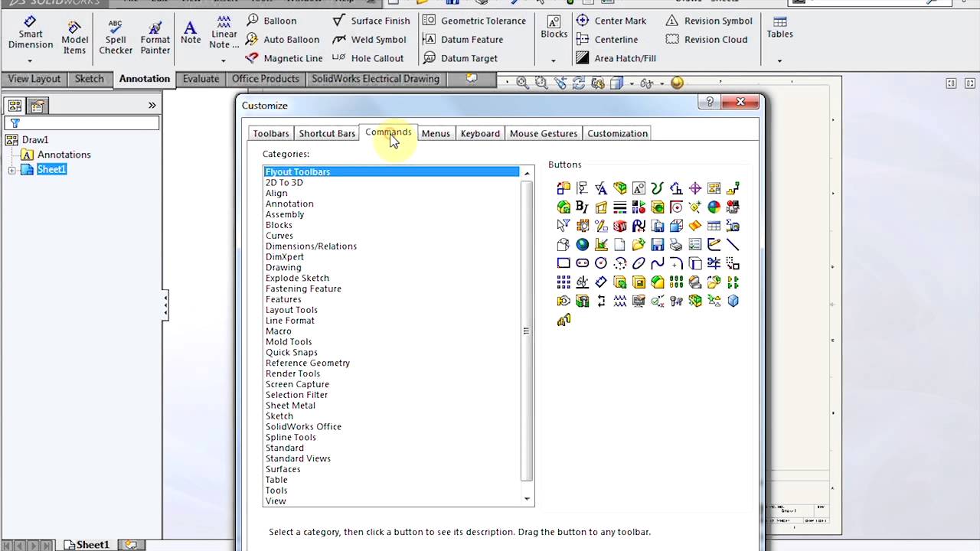This screenshot has height=551, width=980.
Task: Switch to the Sketch command tab
Action: 89,79
